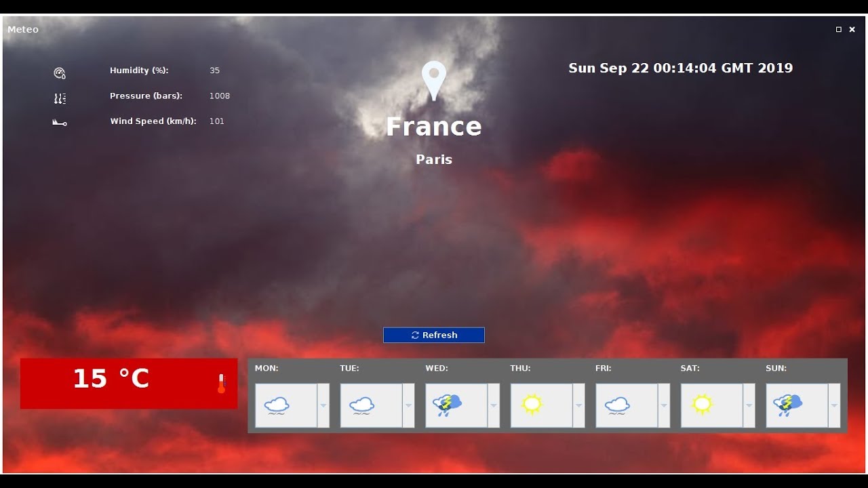This screenshot has height=488, width=868.
Task: Click the WED: day label
Action: tap(437, 369)
